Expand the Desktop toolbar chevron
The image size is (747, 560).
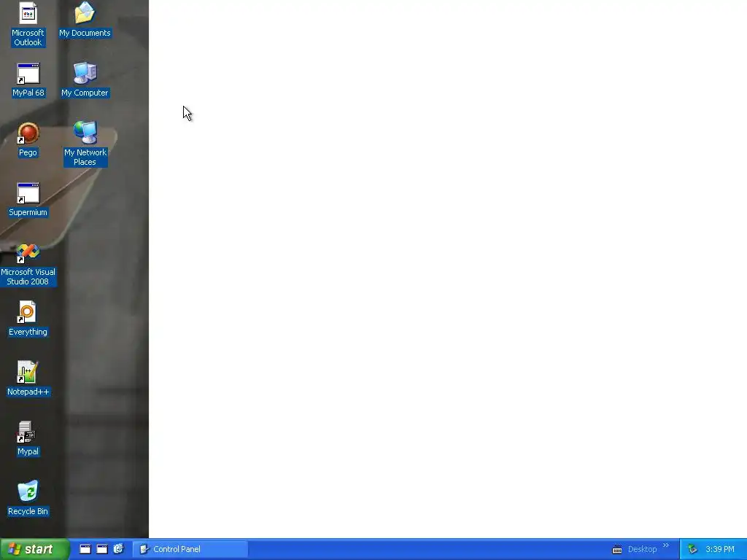(x=666, y=545)
